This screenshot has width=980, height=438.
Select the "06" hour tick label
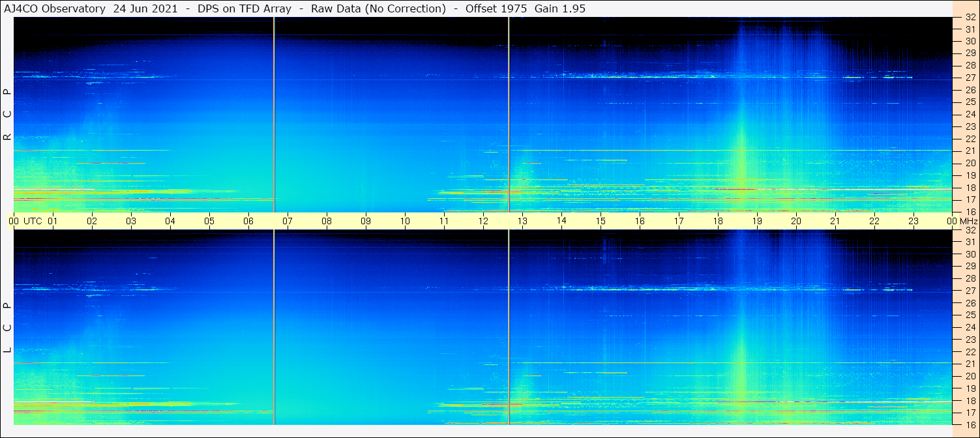(248, 222)
